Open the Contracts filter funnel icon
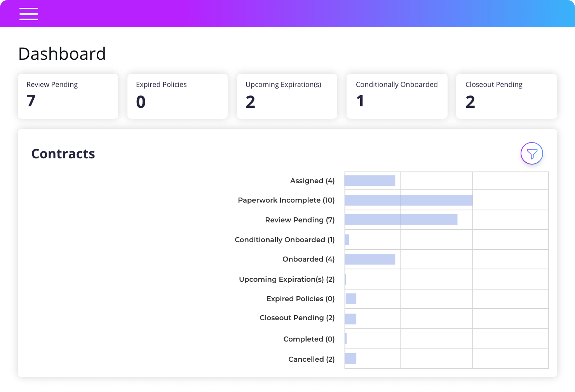Image resolution: width=575 pixels, height=392 pixels. (532, 153)
